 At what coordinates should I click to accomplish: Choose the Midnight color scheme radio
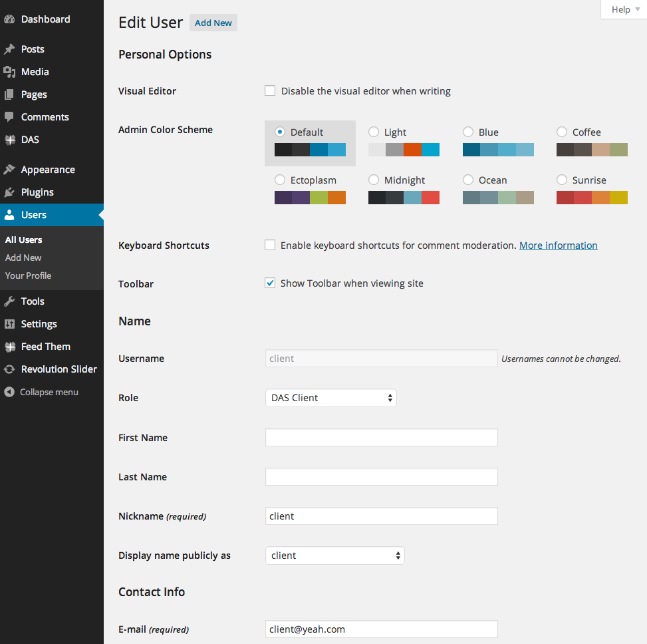374,180
